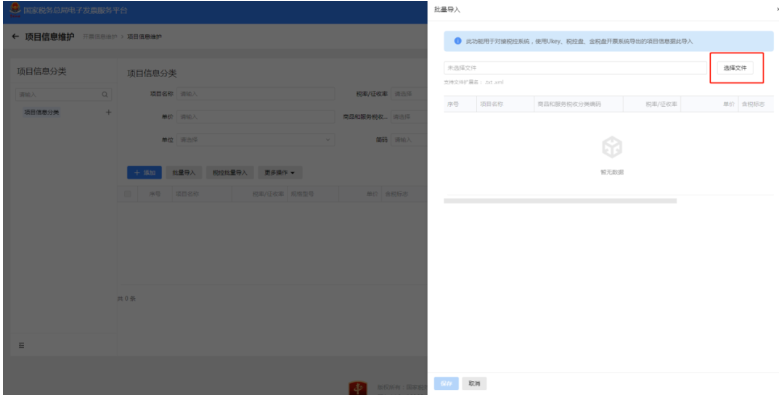Screen dimensions: 779x398
Task: Click the search magnifier in category panel
Action: pos(105,94)
